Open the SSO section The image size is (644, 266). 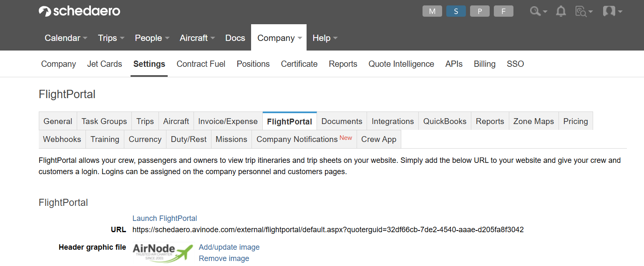click(516, 64)
